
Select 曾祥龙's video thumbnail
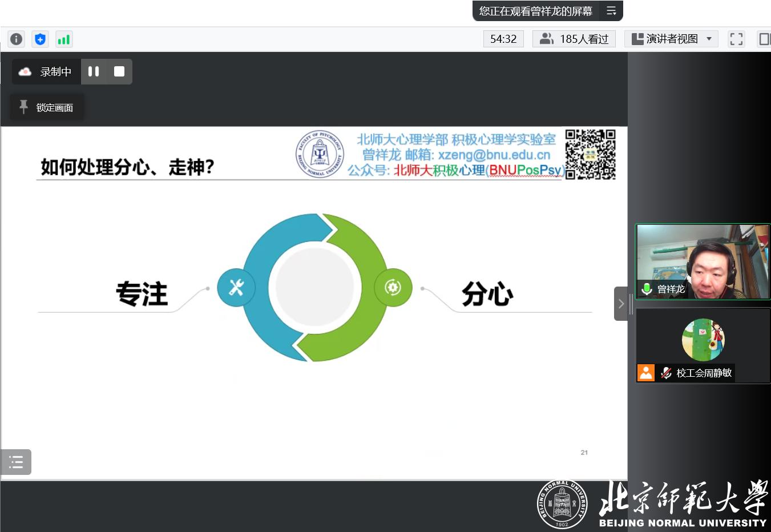point(703,261)
